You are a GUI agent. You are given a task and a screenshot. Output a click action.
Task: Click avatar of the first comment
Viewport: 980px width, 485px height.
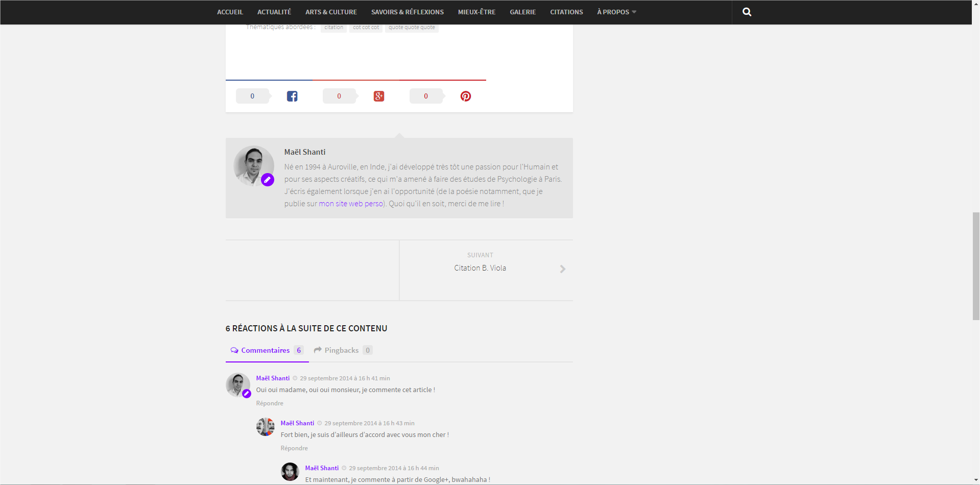pos(238,385)
